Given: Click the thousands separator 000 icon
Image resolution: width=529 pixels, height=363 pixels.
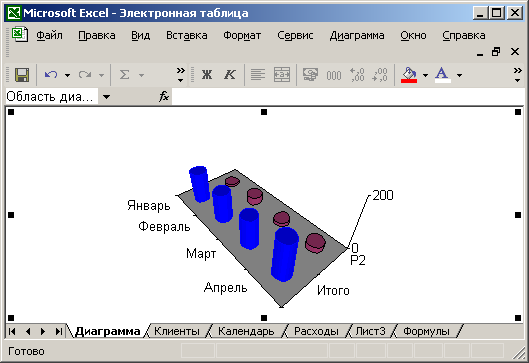Looking at the screenshot, I should [334, 75].
